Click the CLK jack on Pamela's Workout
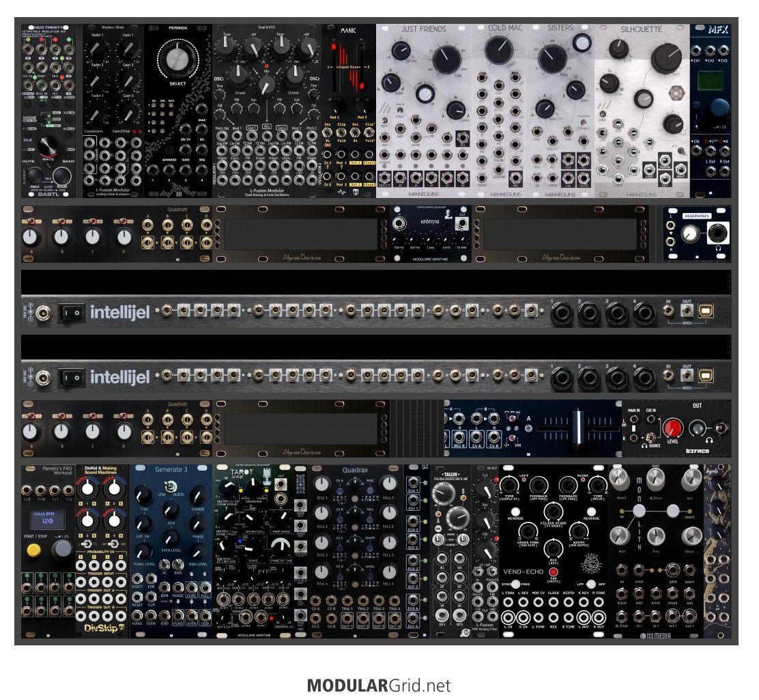 (27, 490)
